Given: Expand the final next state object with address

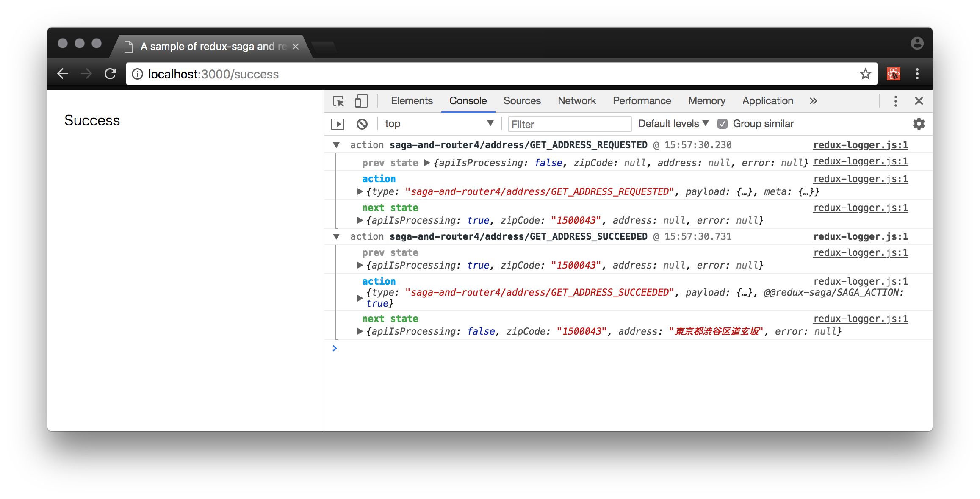Looking at the screenshot, I should tap(360, 331).
